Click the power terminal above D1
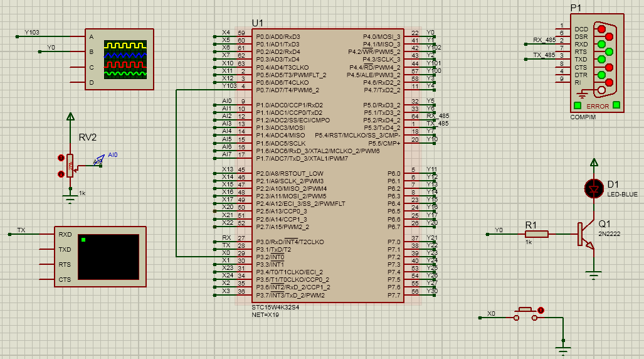 coord(593,162)
